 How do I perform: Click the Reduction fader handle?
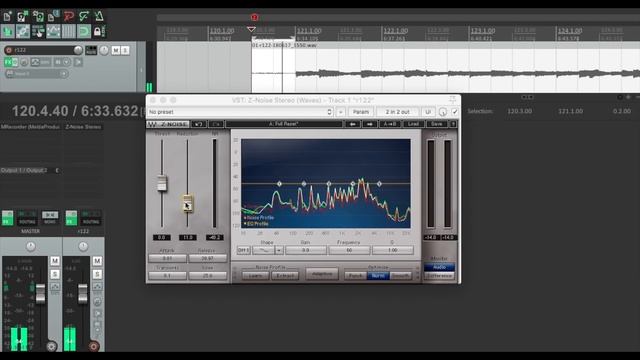[x=187, y=203]
